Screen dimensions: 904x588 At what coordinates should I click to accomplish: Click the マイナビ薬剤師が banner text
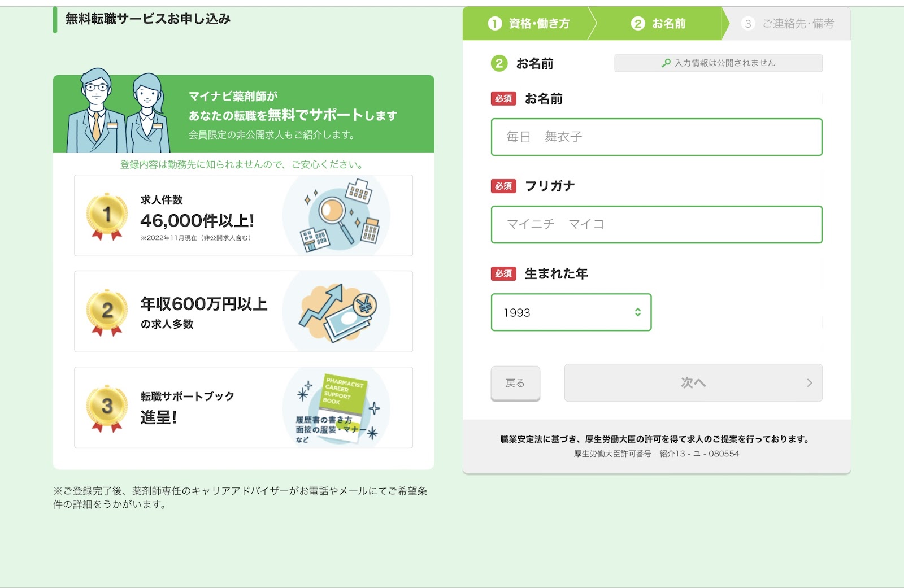[x=233, y=97]
